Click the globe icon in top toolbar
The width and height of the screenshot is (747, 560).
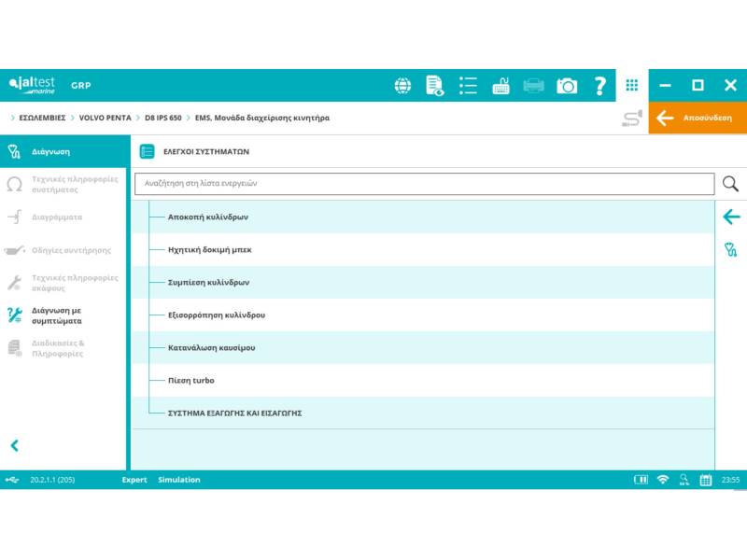pos(402,86)
